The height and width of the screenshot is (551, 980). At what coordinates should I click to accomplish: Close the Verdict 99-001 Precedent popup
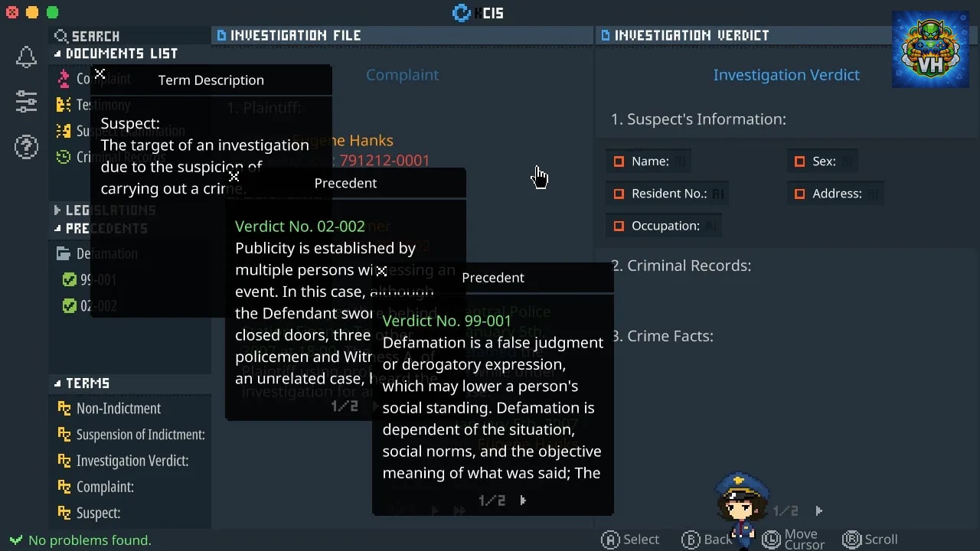click(381, 270)
